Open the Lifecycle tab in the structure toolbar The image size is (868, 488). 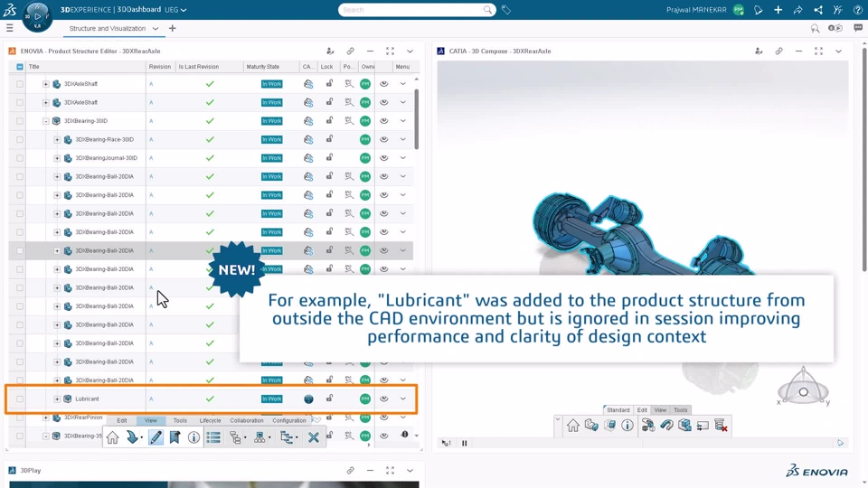click(x=210, y=420)
